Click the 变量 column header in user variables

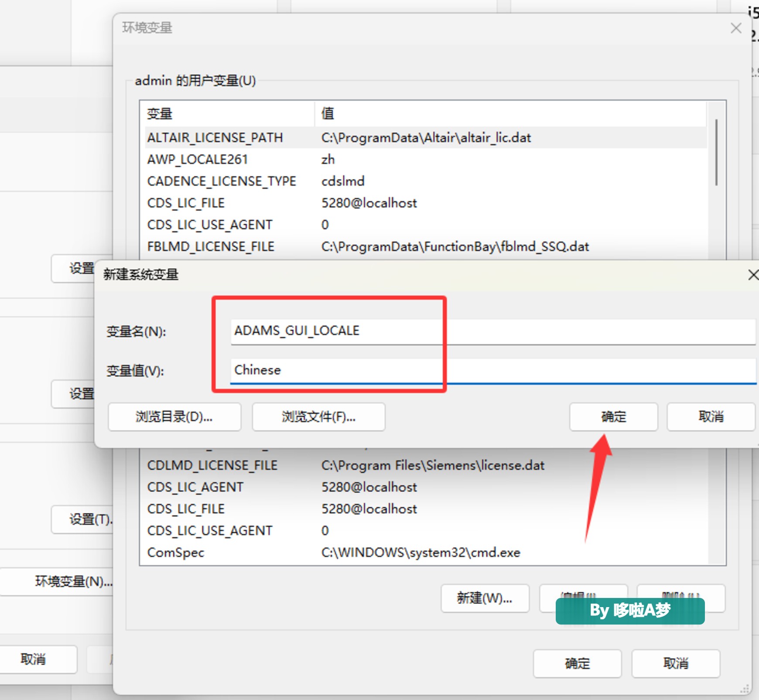pyautogui.click(x=229, y=114)
